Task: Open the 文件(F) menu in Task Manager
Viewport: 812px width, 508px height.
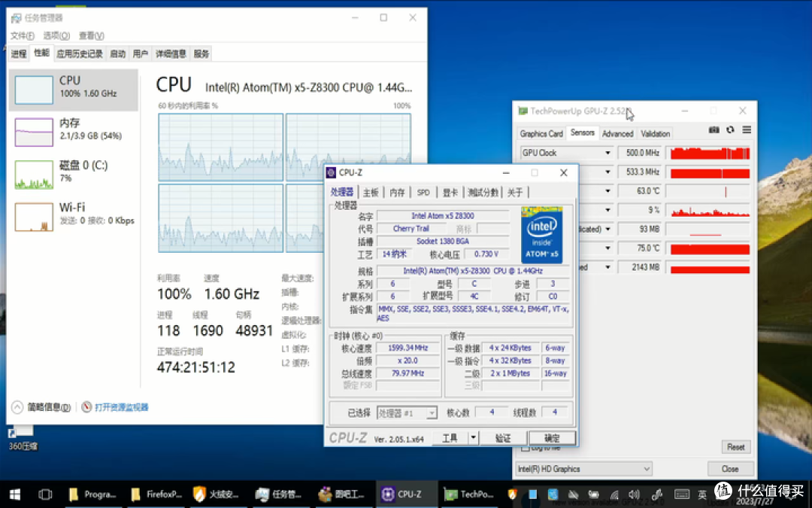Action: tap(23, 36)
